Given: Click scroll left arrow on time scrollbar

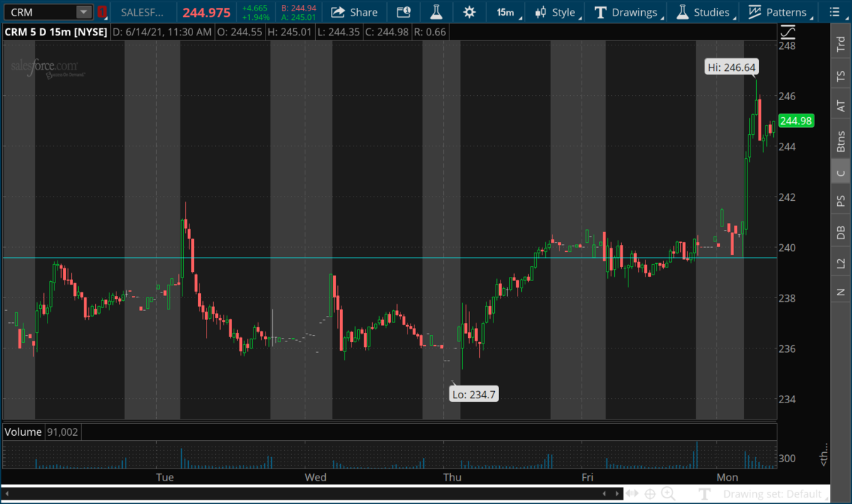Looking at the screenshot, I should (x=603, y=493).
